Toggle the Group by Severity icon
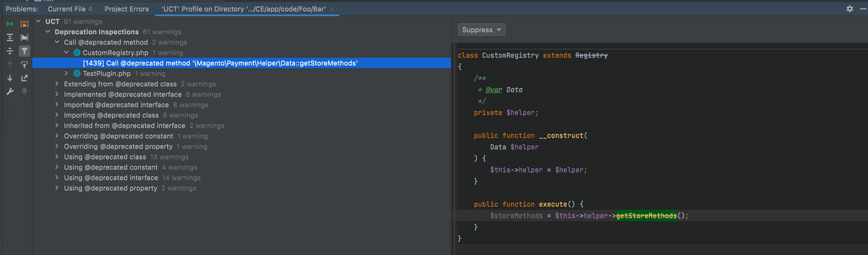 pyautogui.click(x=24, y=24)
